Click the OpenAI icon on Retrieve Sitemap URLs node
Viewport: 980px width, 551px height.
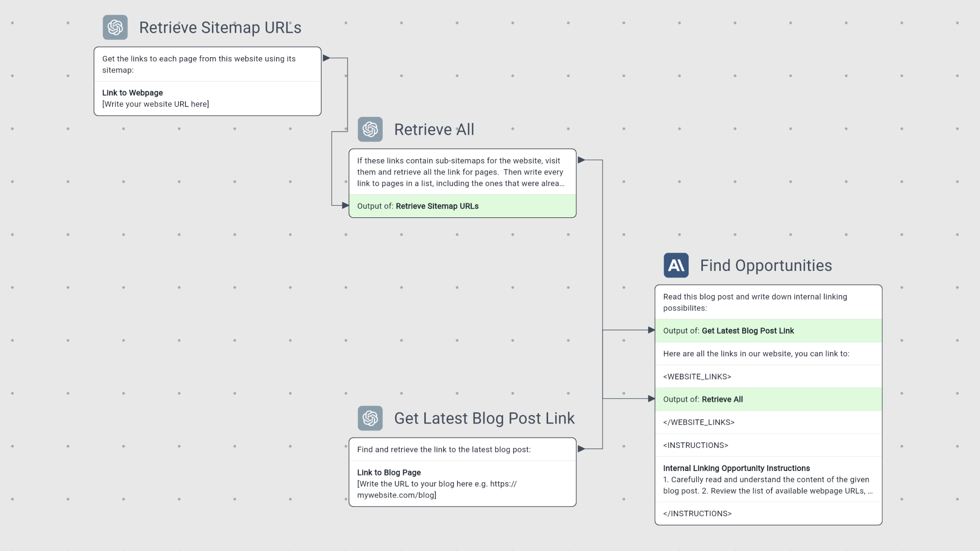(x=115, y=28)
